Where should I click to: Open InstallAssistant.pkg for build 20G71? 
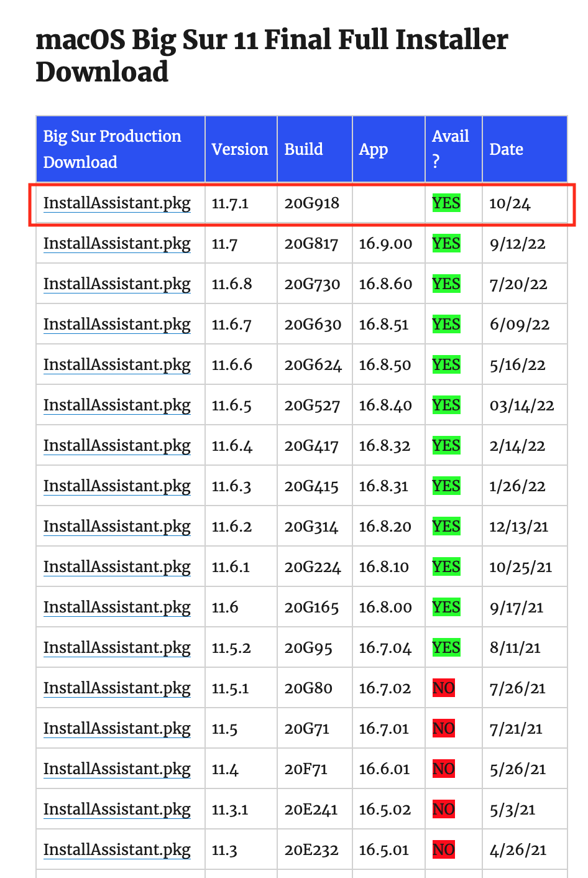point(117,729)
